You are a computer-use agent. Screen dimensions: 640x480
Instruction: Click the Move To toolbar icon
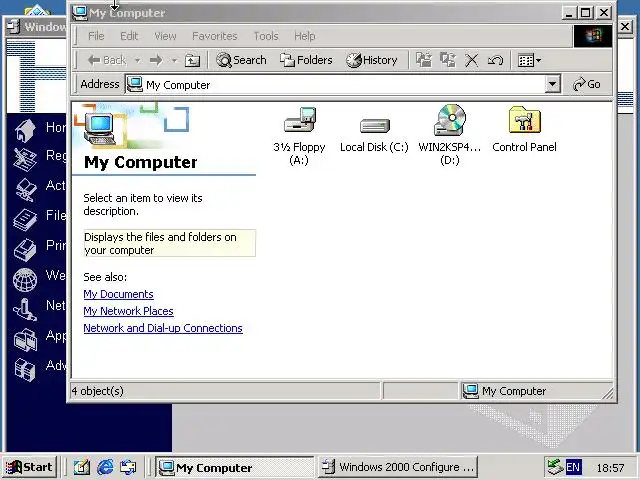[x=424, y=60]
